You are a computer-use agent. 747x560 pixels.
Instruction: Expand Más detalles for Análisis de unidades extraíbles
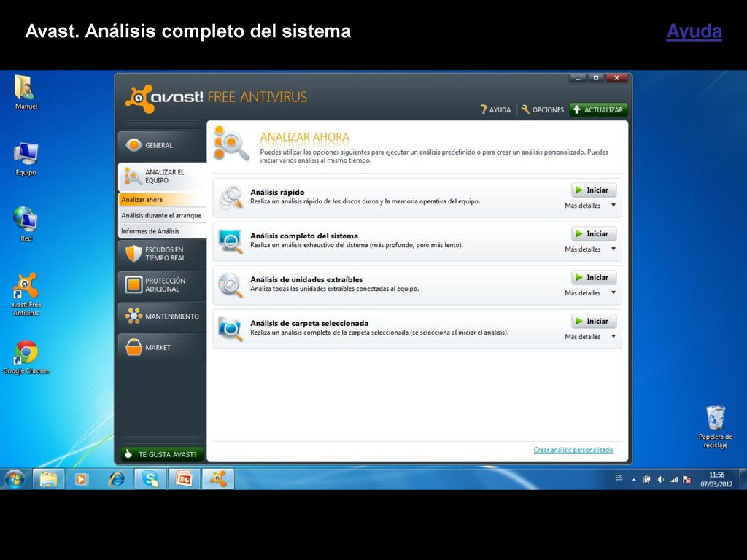point(590,293)
